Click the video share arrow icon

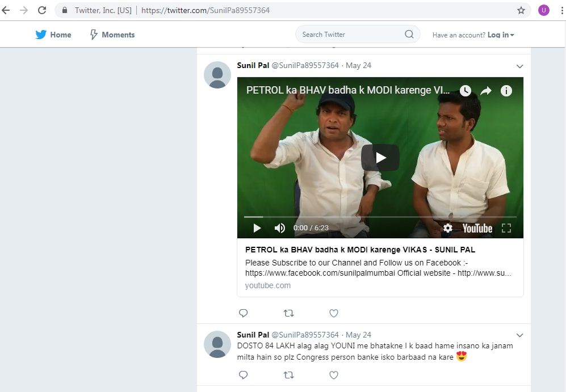click(486, 91)
